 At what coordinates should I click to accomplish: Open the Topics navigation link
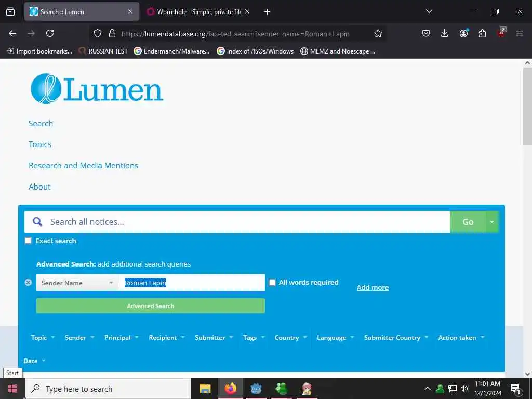coord(40,144)
